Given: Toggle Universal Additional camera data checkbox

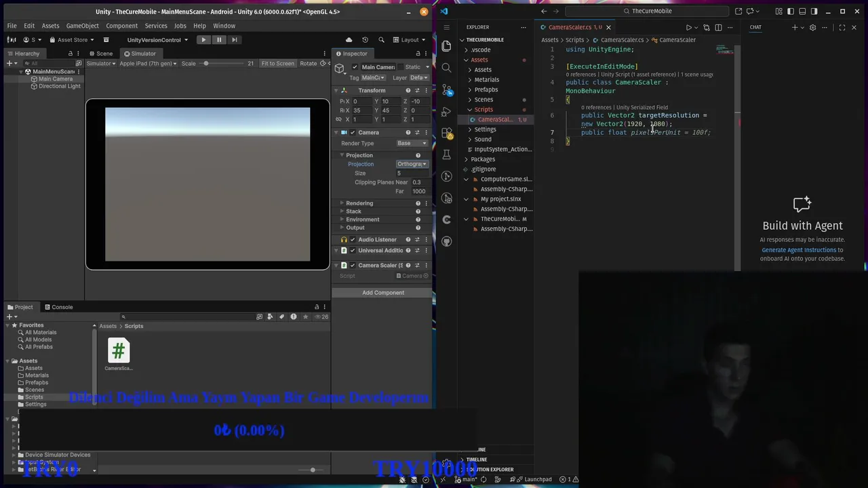Looking at the screenshot, I should (353, 250).
